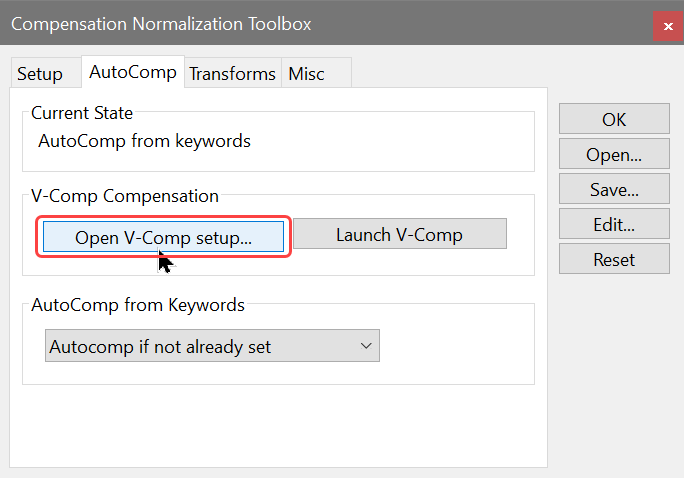Click the 'V-Comp Compensation' group label
The height and width of the screenshot is (478, 684).
[x=125, y=197]
